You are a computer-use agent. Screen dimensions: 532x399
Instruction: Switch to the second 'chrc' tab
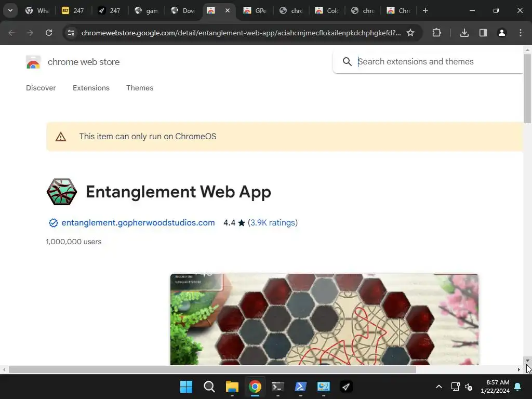[x=363, y=10]
